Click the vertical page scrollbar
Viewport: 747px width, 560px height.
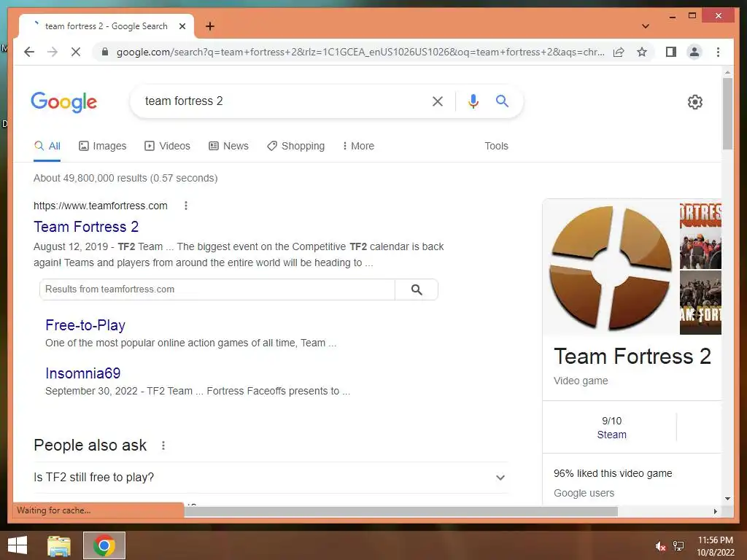click(x=727, y=114)
